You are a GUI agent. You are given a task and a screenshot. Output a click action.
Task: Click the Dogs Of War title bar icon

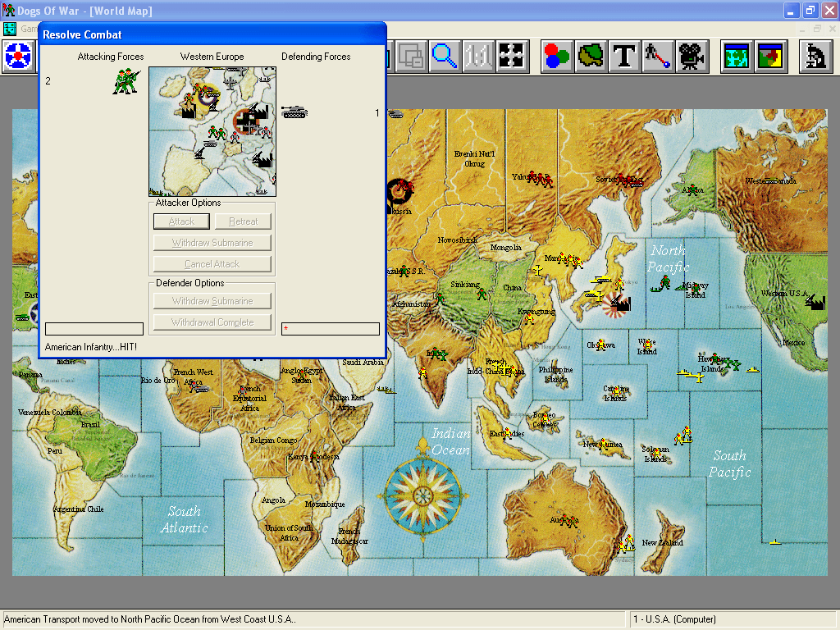pos(8,10)
